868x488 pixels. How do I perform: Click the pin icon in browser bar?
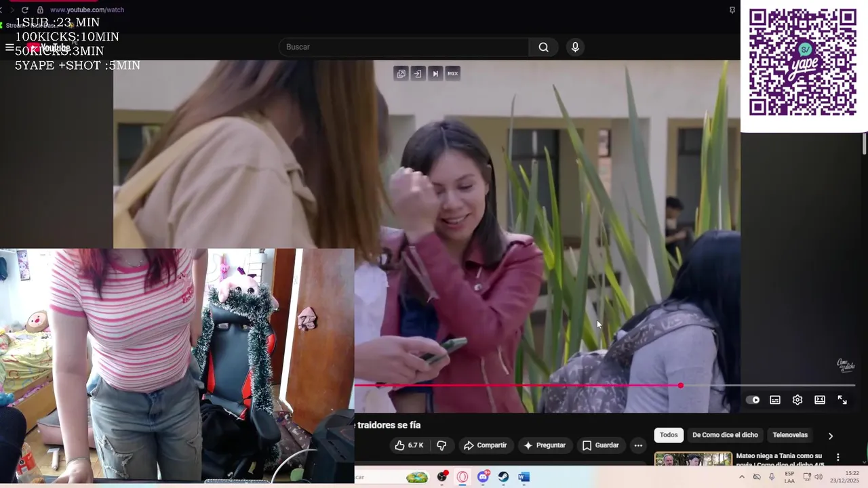click(732, 10)
